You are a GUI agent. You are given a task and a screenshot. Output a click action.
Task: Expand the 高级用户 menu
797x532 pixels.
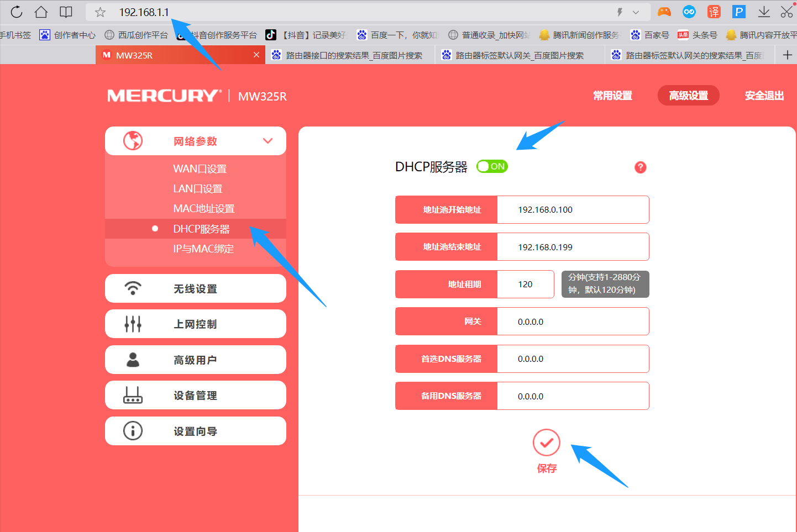pyautogui.click(x=196, y=360)
